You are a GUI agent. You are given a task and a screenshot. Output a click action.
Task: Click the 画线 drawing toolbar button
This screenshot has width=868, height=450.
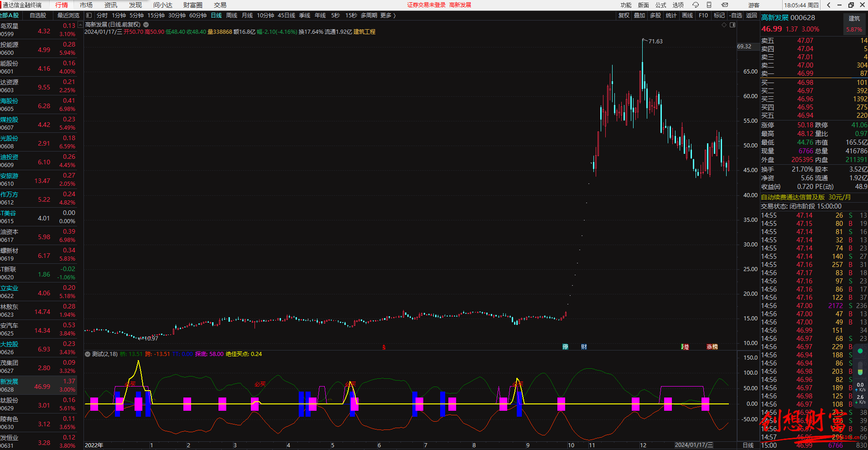point(687,16)
